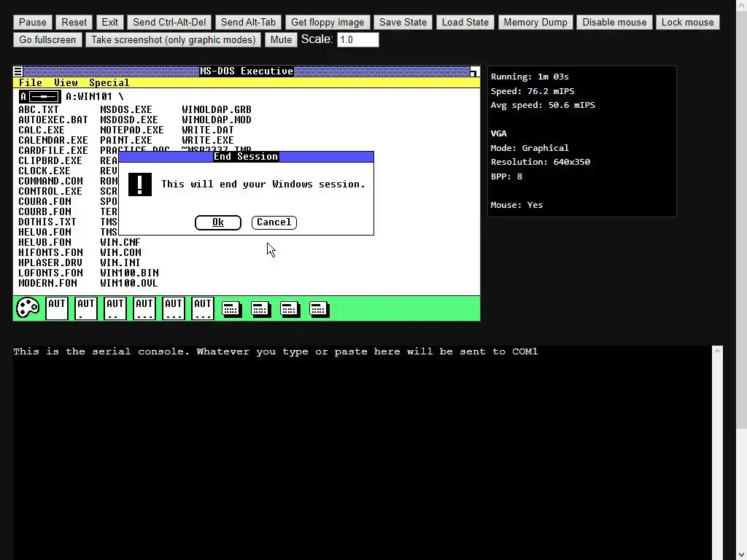Click the Reset button

[74, 23]
